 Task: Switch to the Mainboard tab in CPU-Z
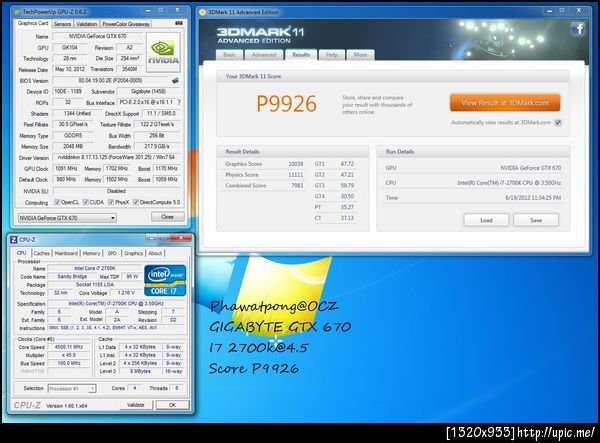pyautogui.click(x=66, y=253)
